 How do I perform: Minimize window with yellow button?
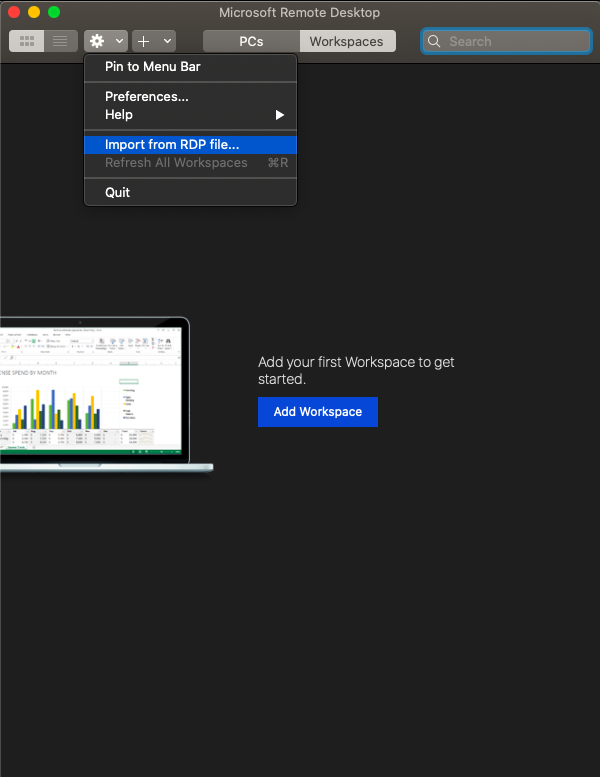click(x=34, y=12)
